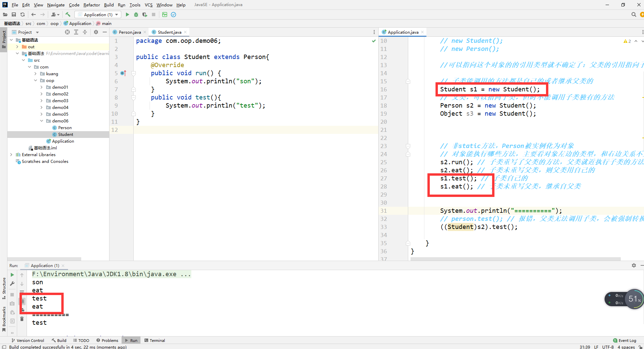This screenshot has height=349, width=644.
Task: Open the profiler icon in toolbar
Action: (x=165, y=14)
